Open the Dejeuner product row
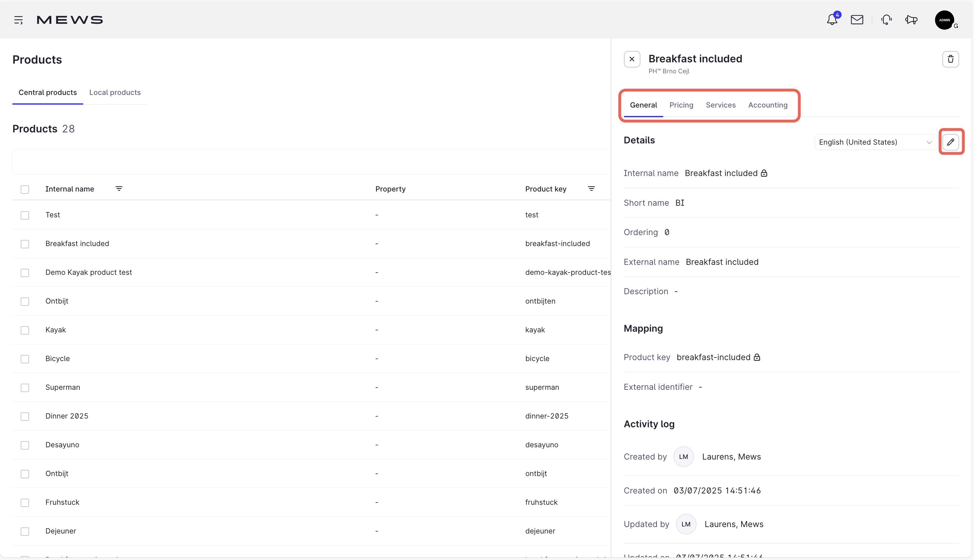The height and width of the screenshot is (560, 974). click(311, 531)
